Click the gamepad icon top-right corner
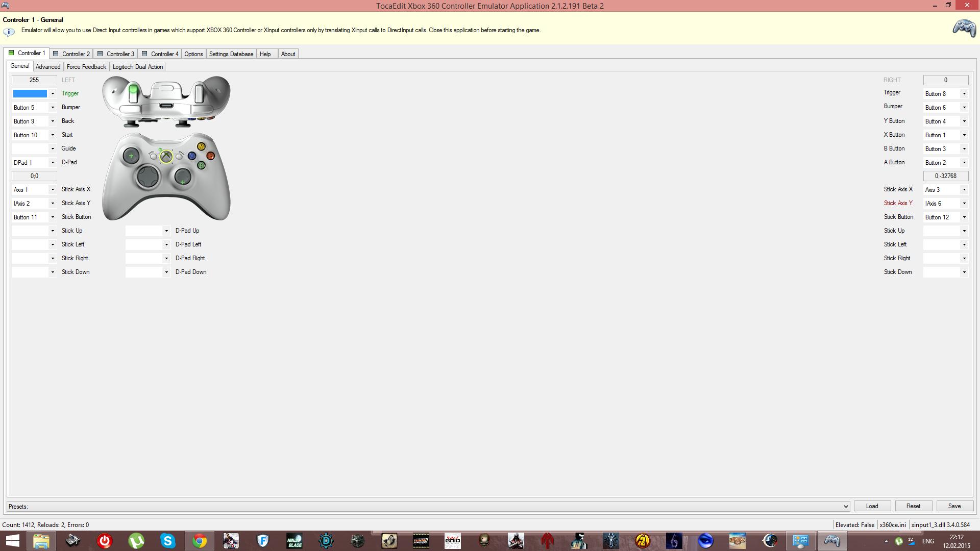The height and width of the screenshot is (551, 980). point(964,27)
